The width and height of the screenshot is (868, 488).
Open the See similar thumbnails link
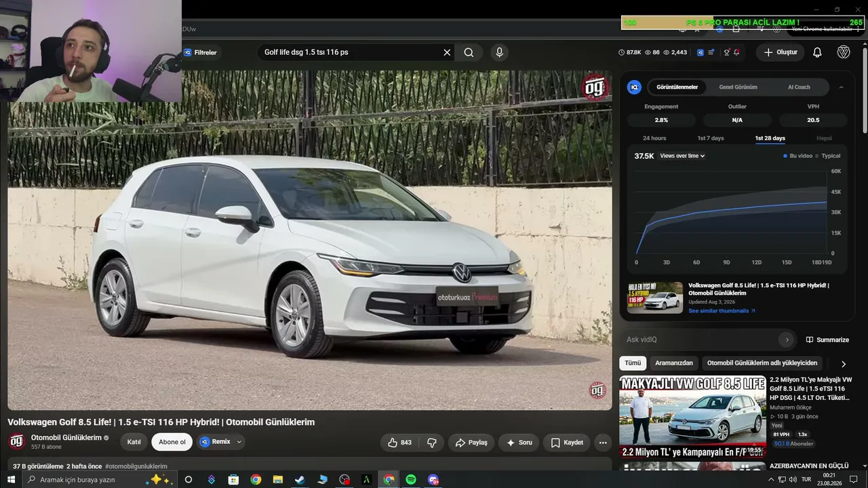722,311
